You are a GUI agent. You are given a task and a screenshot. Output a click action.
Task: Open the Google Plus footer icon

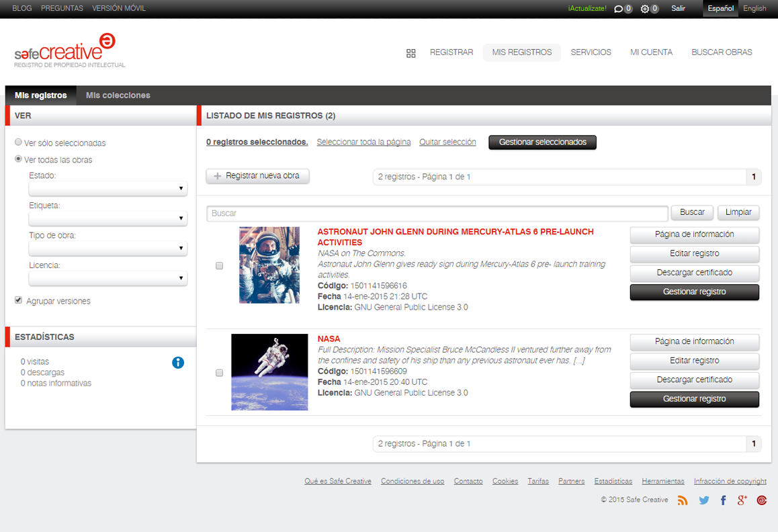[x=742, y=500]
